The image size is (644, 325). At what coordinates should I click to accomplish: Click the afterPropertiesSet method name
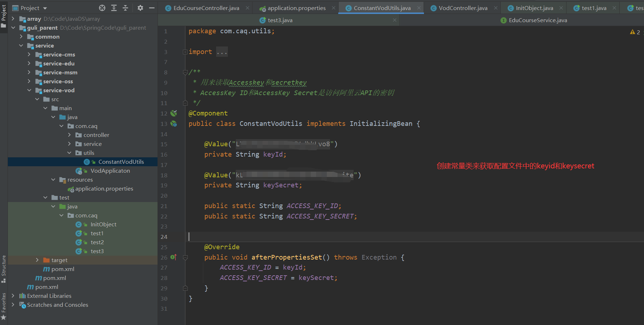coord(286,257)
